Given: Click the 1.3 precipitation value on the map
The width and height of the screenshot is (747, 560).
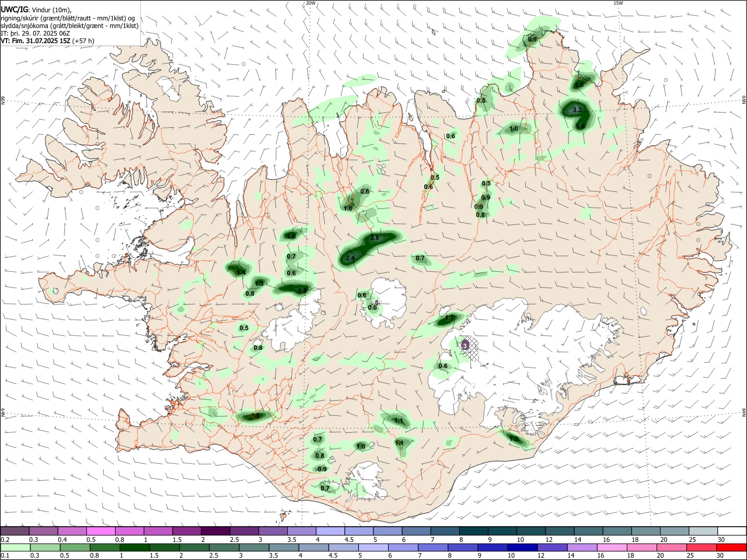Looking at the screenshot, I should coord(259,283).
